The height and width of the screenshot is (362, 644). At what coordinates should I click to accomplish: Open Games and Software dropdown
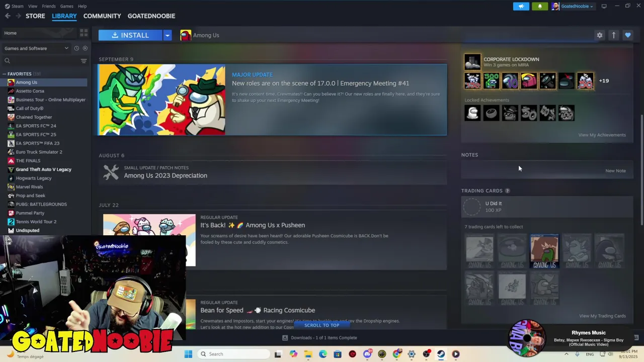point(36,48)
